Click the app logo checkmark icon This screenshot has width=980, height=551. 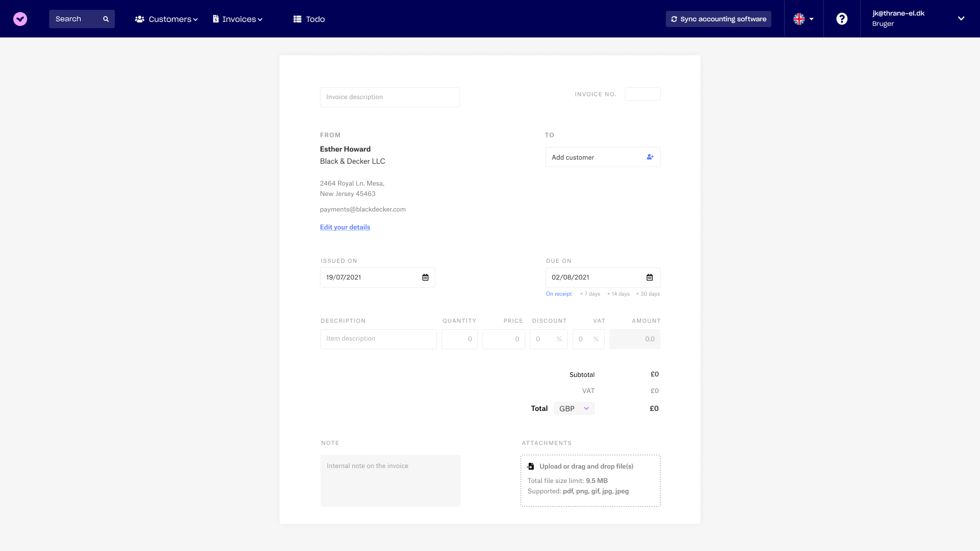(x=20, y=18)
